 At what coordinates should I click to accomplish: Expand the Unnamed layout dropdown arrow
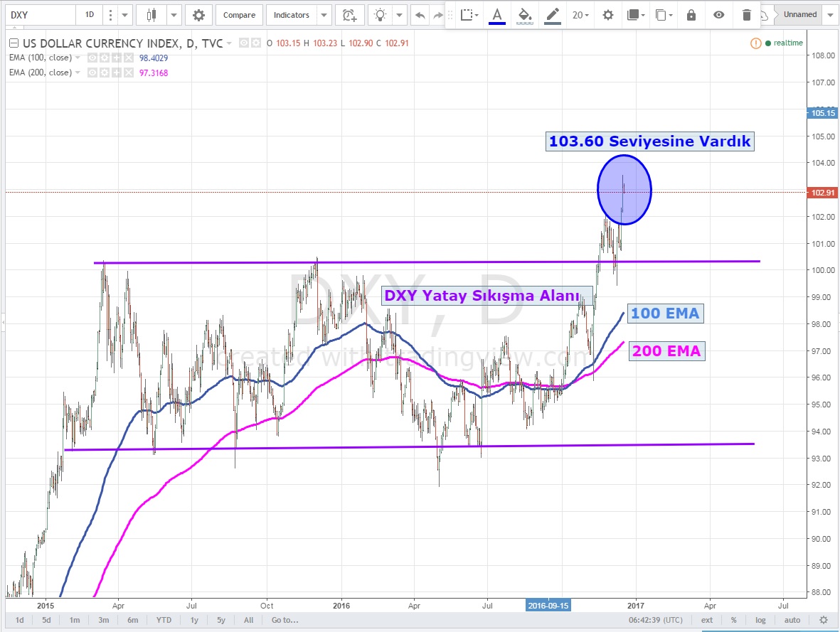click(x=831, y=15)
